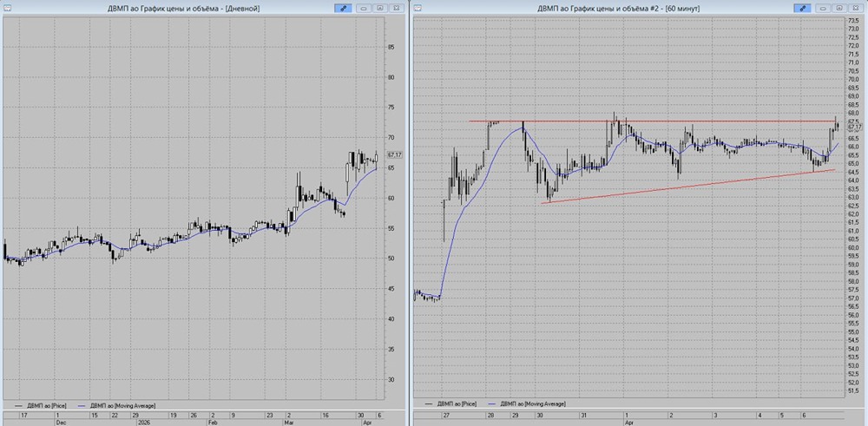Open the system menu icon of the daily chart window
Screen dimensions: 868x426
click(x=7, y=8)
